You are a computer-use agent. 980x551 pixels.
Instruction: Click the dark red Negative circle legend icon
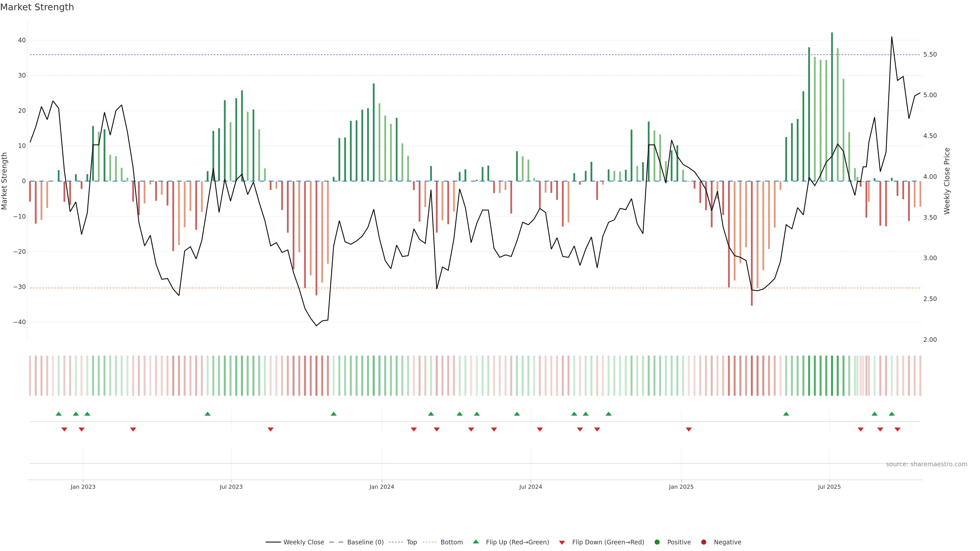tap(703, 542)
